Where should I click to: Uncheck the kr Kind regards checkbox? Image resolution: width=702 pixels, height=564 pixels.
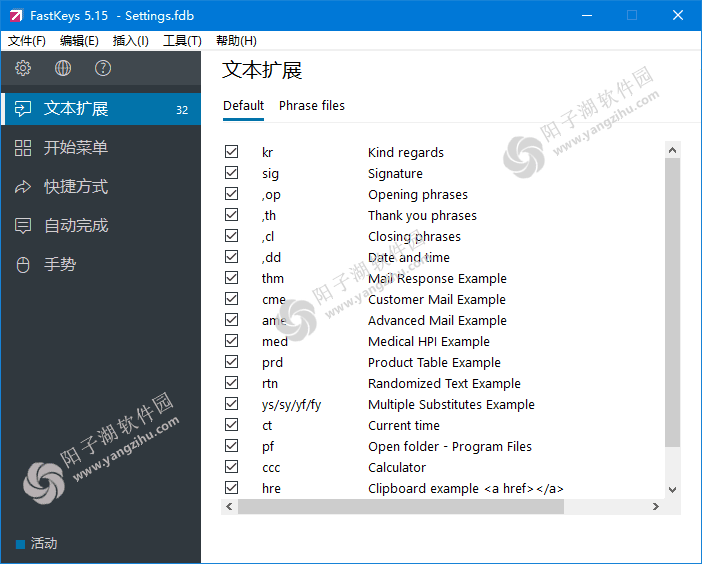point(231,152)
